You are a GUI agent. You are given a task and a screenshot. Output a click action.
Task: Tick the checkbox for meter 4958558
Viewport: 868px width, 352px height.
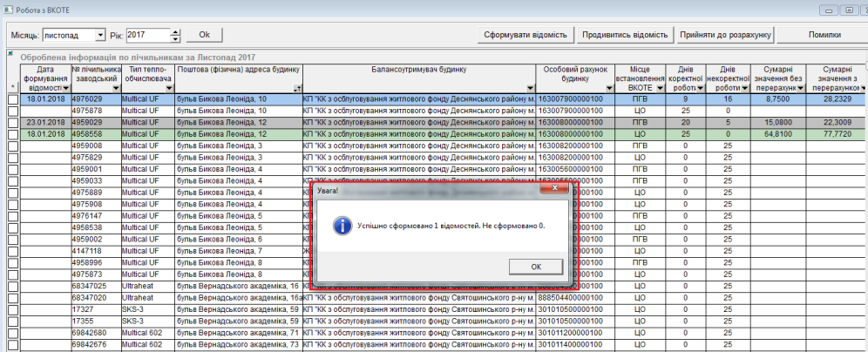click(12, 134)
